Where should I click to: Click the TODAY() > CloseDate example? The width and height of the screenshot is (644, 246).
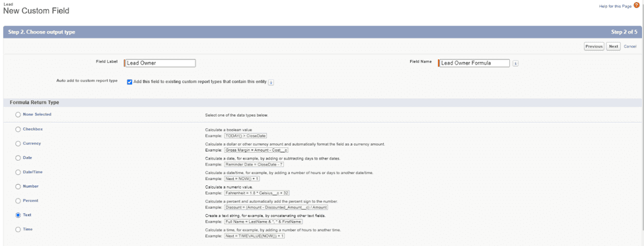point(246,136)
